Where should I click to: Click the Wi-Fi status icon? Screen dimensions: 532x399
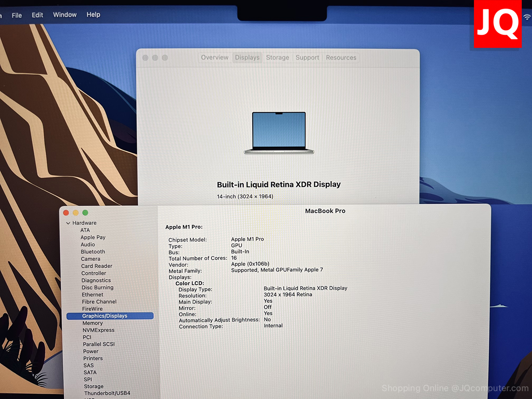(x=527, y=17)
